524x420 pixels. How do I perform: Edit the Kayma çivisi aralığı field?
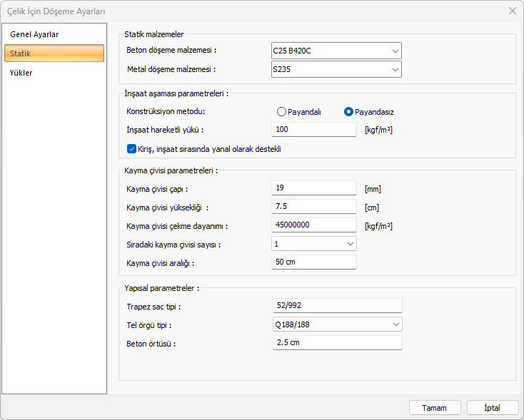314,262
